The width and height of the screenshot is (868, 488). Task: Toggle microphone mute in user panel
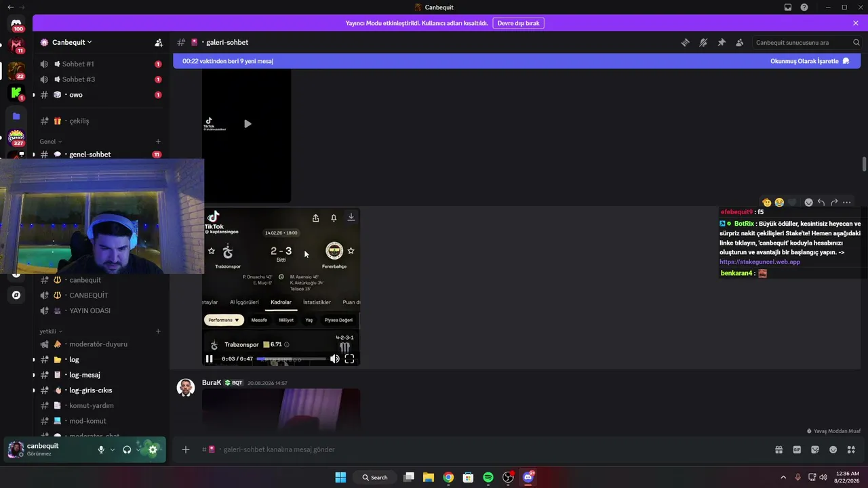click(101, 449)
